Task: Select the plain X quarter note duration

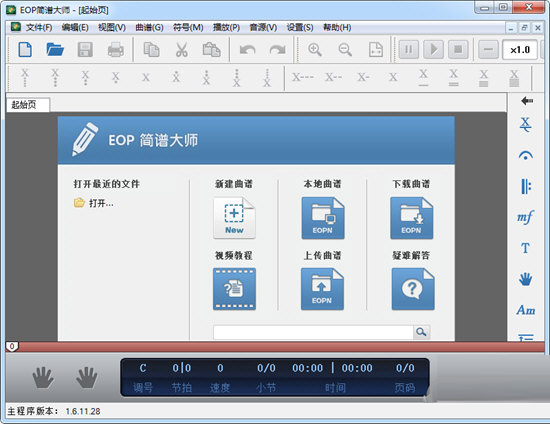Action: point(393,77)
